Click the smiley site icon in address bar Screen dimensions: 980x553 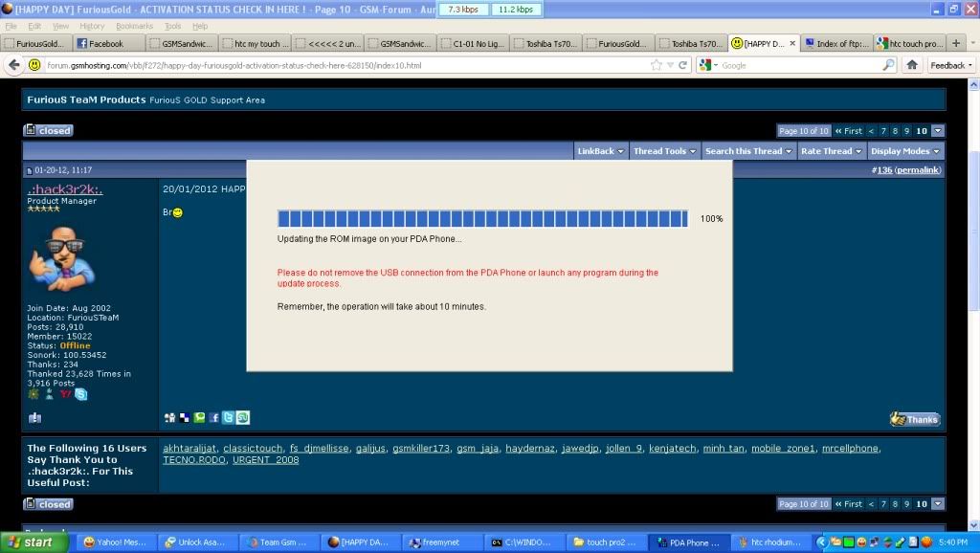pyautogui.click(x=35, y=65)
